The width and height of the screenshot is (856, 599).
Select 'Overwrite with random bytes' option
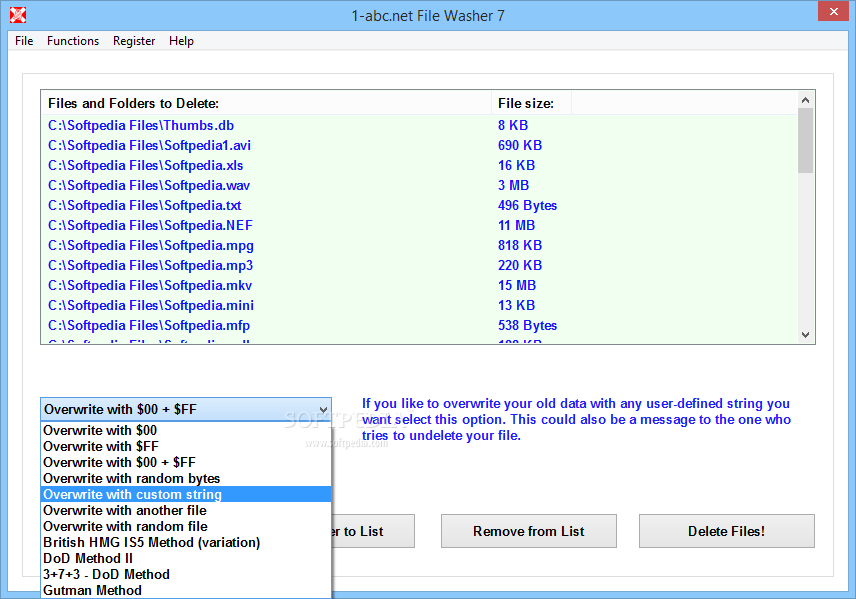point(186,478)
